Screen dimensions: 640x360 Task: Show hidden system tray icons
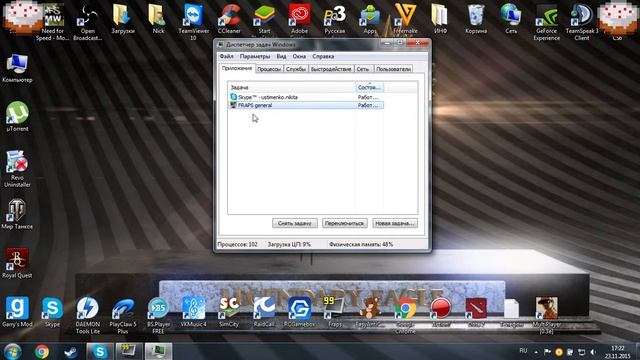pos(536,352)
